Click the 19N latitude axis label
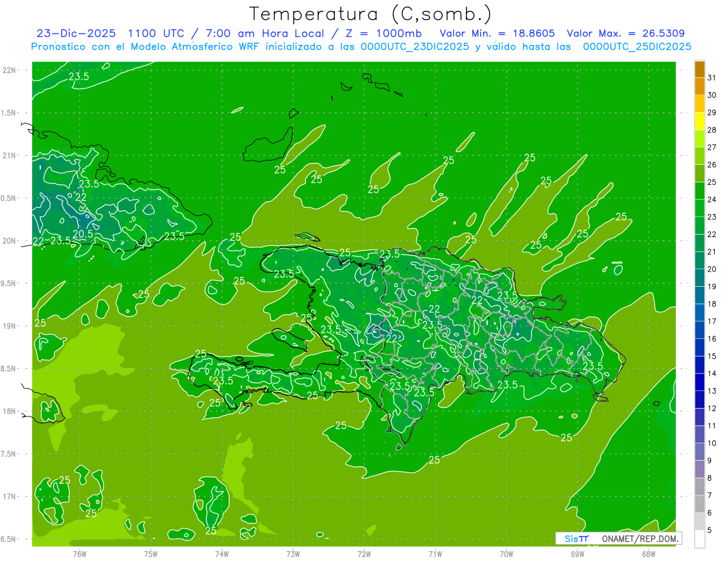The width and height of the screenshot is (728, 562). [x=10, y=326]
